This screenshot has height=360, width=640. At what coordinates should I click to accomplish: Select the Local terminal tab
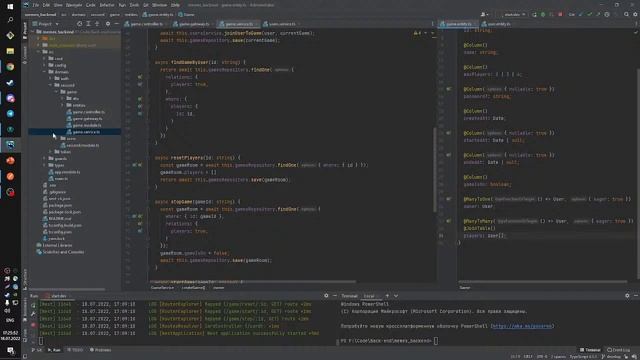tap(369, 296)
